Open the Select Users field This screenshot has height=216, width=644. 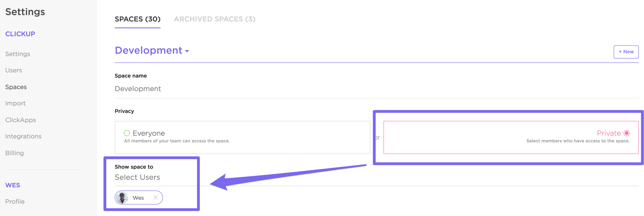pyautogui.click(x=137, y=177)
